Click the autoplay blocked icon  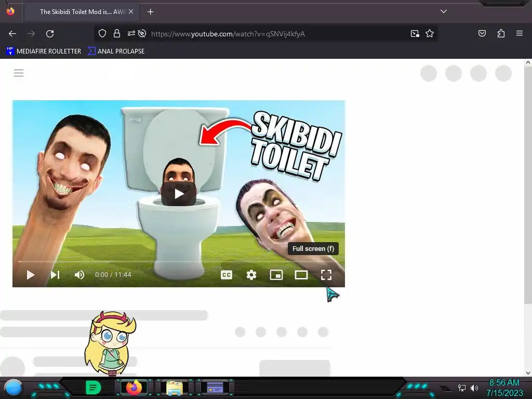(142, 33)
